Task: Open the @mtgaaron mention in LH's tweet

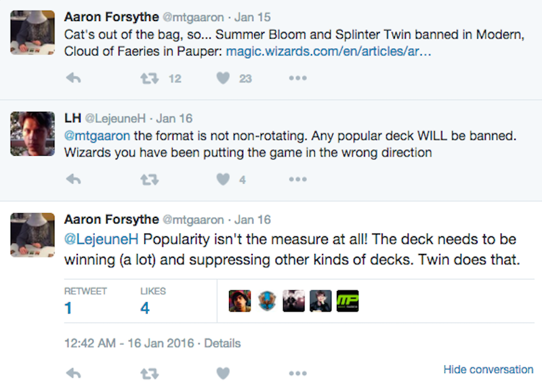Action: (97, 135)
